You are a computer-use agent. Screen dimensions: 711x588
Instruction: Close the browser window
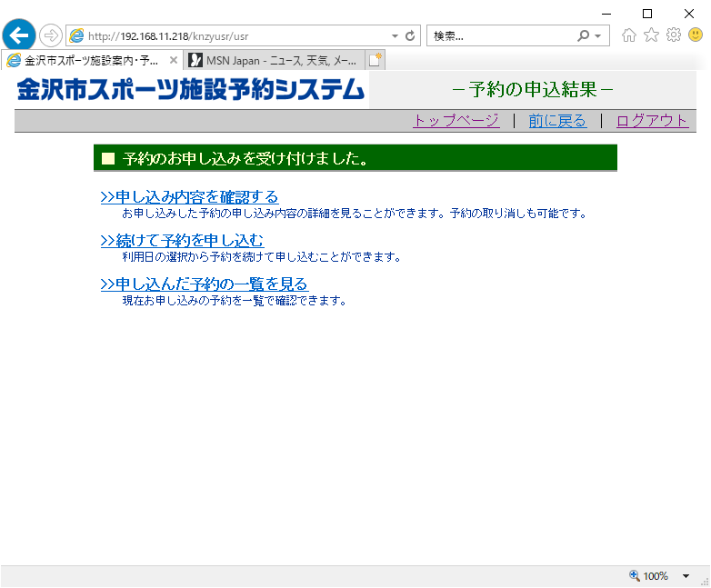click(x=689, y=14)
